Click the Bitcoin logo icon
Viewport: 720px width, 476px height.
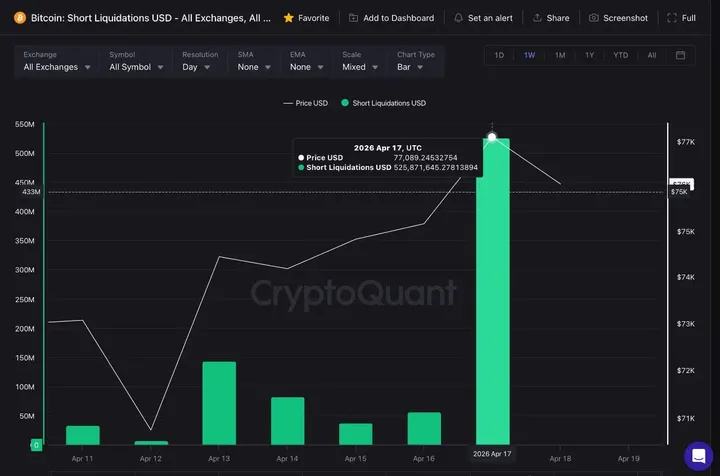[20, 18]
